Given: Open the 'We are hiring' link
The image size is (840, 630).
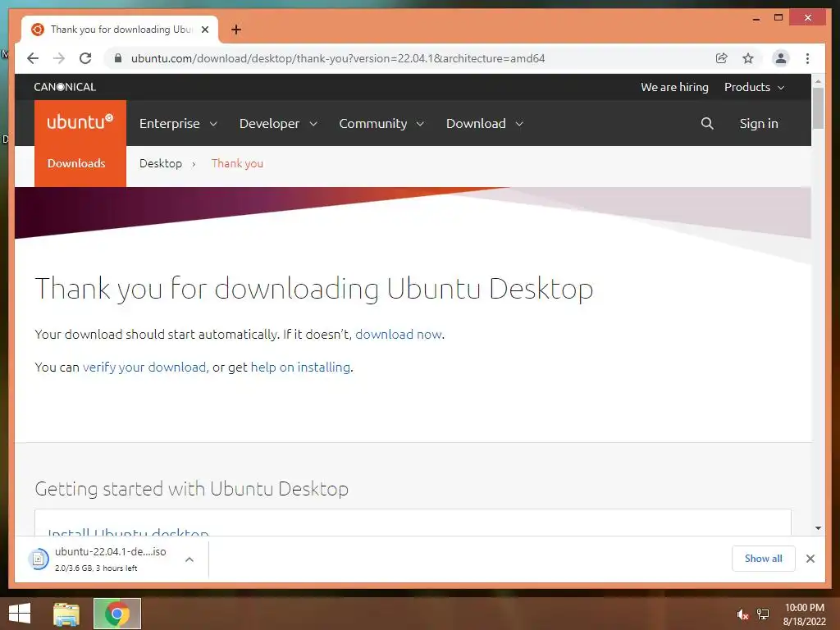Looking at the screenshot, I should coord(674,87).
